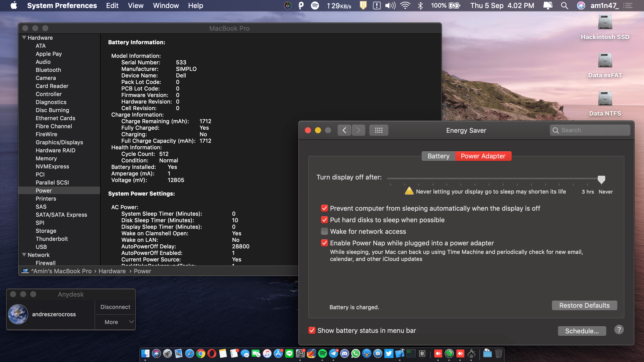Click the Show All grid icon

coord(379,130)
